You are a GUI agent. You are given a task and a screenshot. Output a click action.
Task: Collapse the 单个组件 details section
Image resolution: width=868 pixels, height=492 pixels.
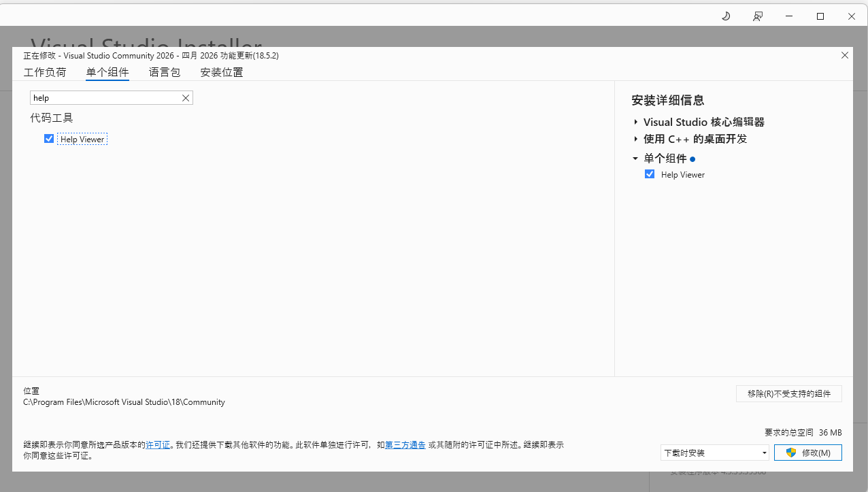coord(635,159)
